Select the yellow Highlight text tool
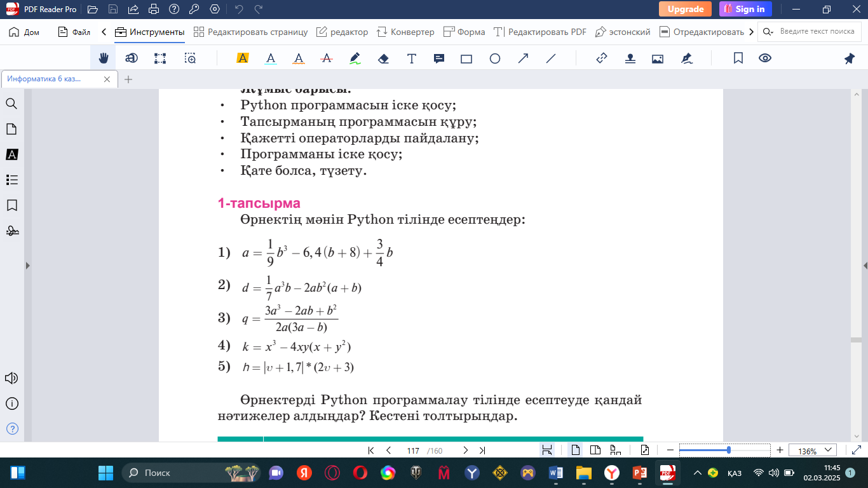 coord(242,58)
